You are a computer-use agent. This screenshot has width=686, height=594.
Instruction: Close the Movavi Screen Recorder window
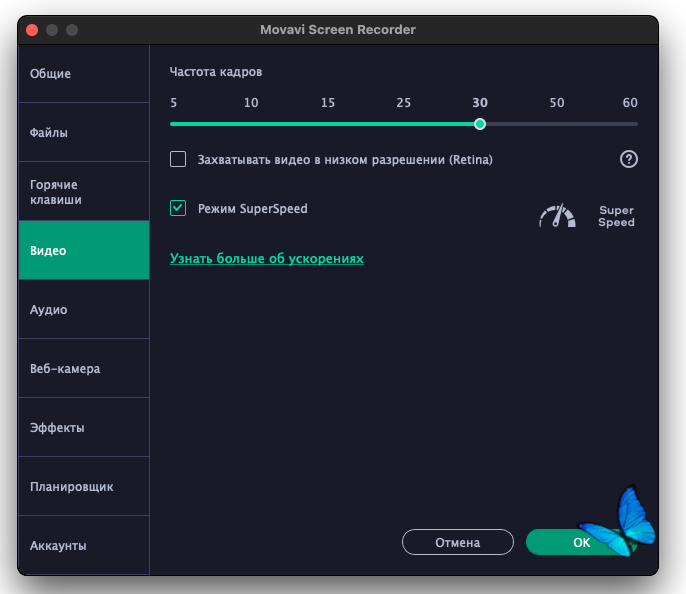(x=32, y=30)
